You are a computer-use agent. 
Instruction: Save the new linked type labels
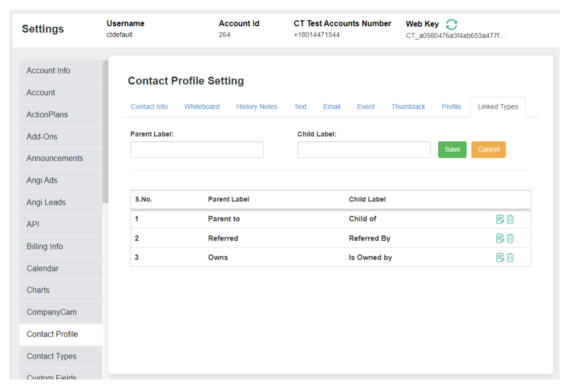452,150
